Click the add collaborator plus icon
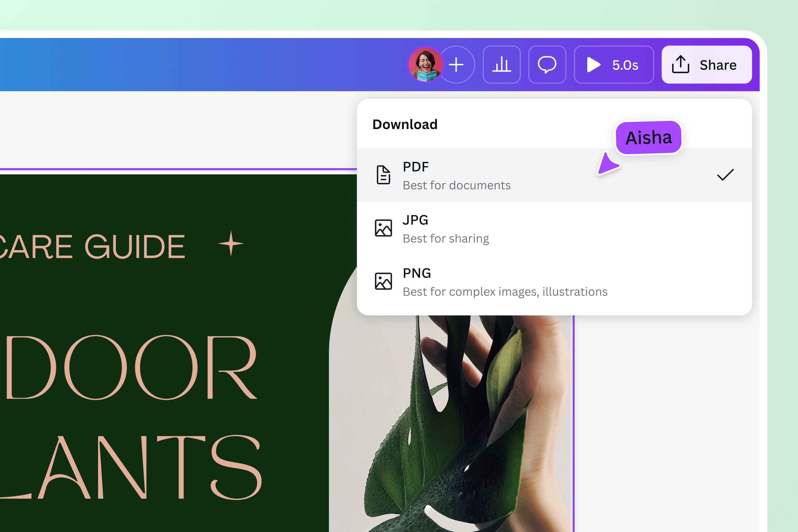 click(x=457, y=65)
